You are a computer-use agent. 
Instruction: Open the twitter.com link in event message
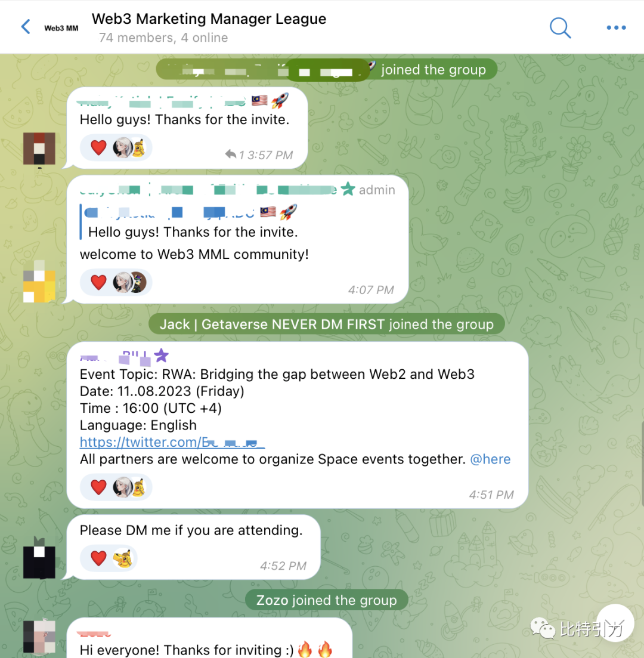172,442
